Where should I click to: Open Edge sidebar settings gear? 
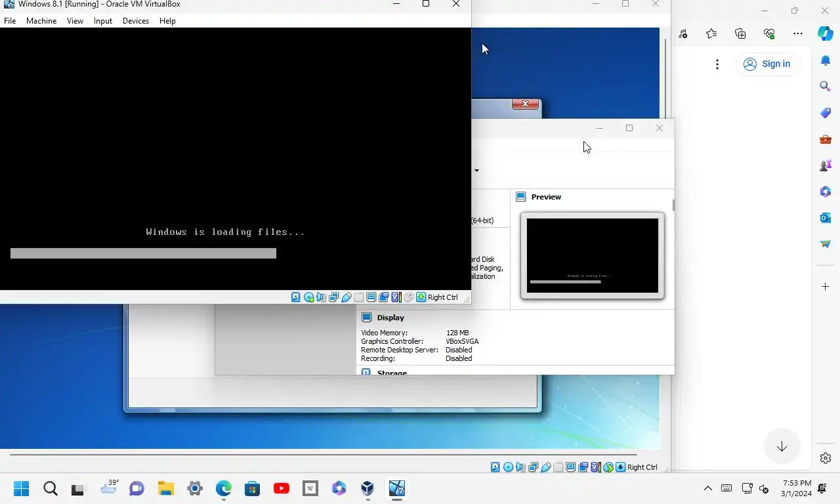(826, 458)
